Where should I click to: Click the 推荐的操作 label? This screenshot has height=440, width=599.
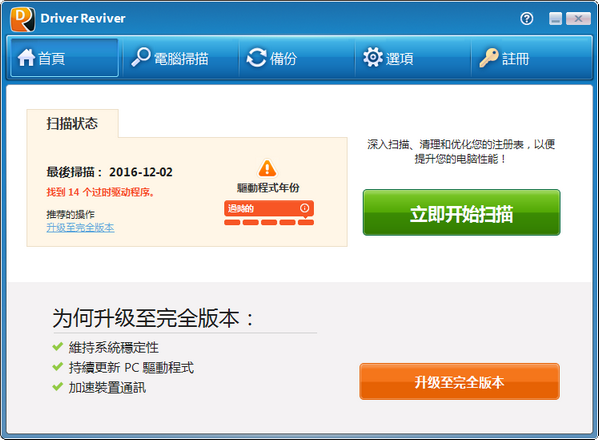(70, 214)
